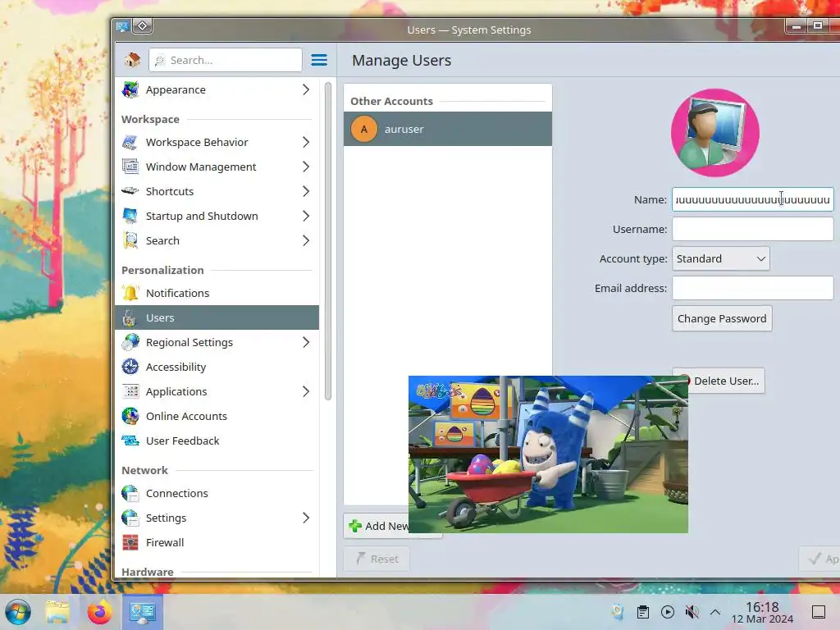The image size is (840, 630).
Task: Click the Add New user button
Action: [377, 526]
